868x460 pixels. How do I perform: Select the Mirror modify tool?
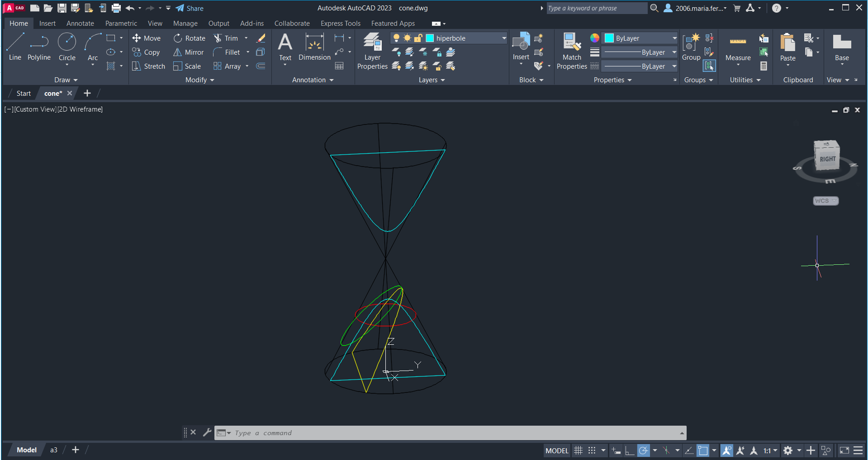point(189,52)
